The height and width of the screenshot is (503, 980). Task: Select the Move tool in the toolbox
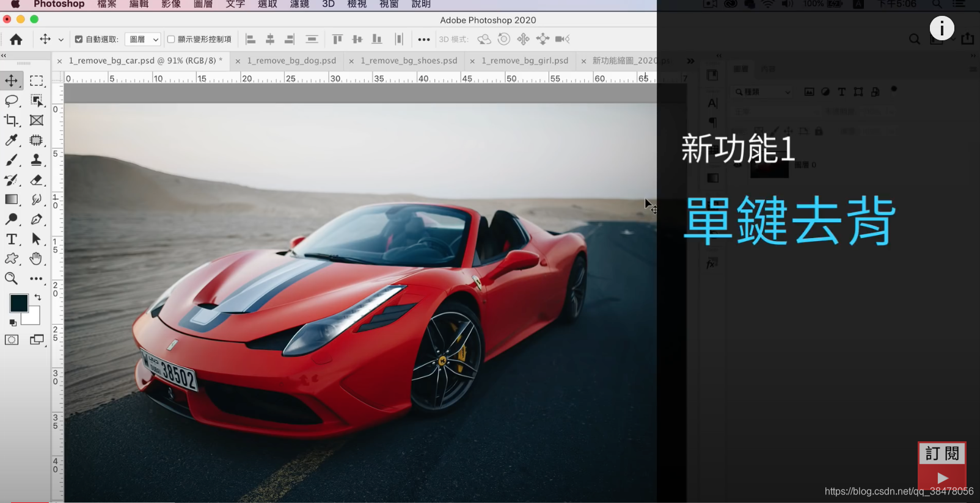(12, 81)
